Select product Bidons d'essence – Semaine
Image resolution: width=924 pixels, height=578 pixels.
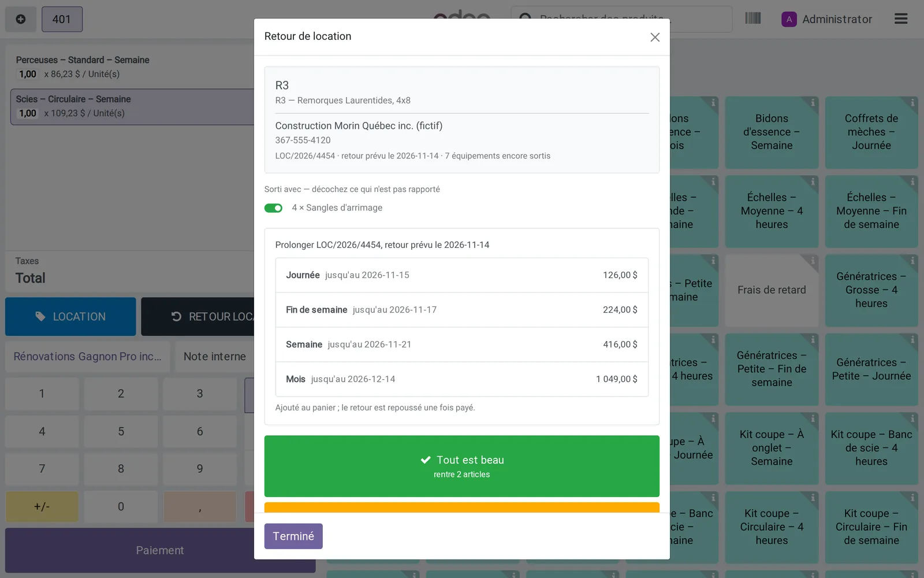point(772,132)
